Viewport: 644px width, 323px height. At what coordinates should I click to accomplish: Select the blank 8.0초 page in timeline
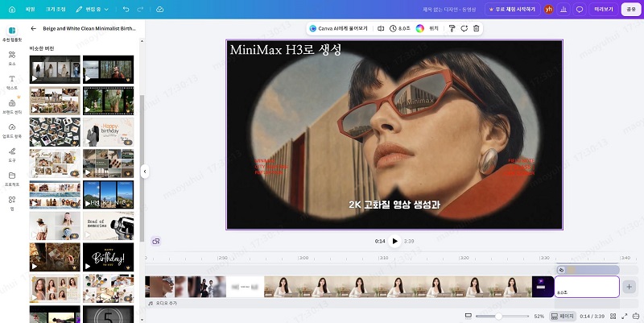(x=587, y=287)
